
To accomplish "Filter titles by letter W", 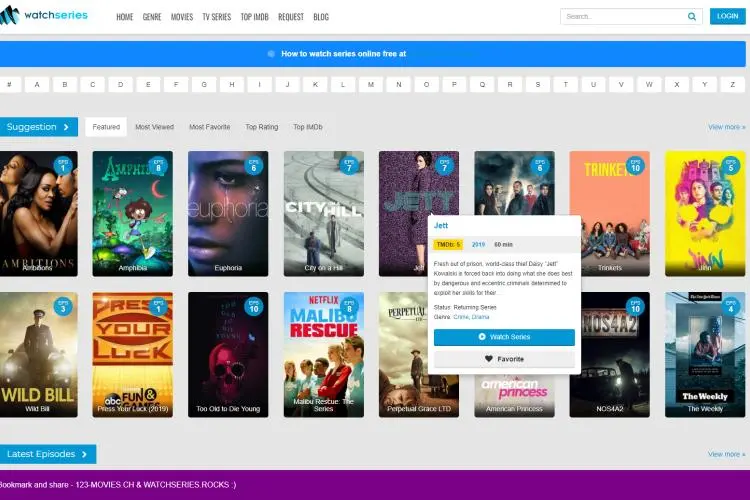I will click(649, 84).
